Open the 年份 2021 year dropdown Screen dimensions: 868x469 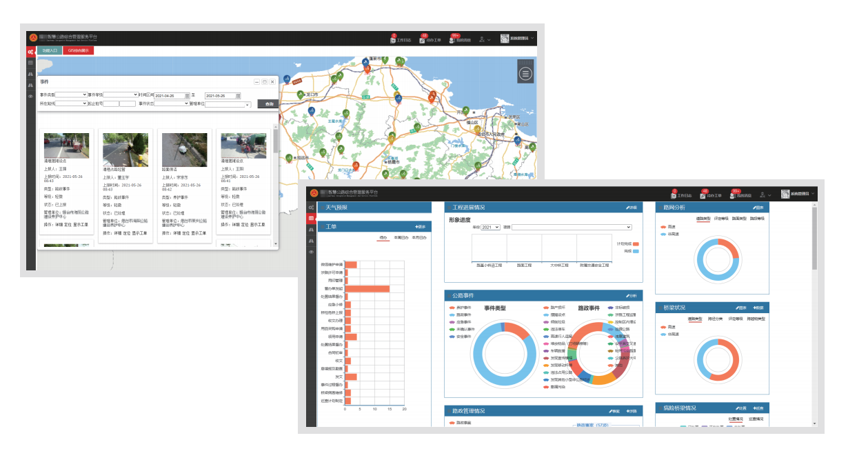coord(490,227)
